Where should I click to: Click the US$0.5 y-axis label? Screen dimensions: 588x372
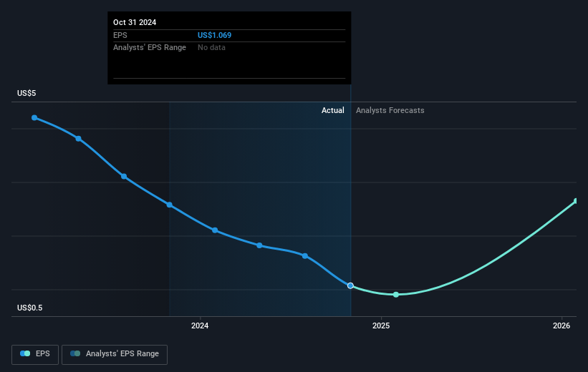(29, 308)
